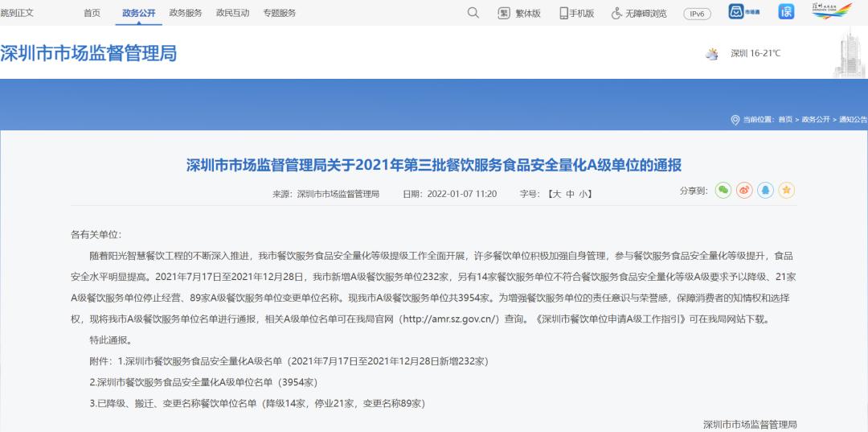Image resolution: width=868 pixels, height=432 pixels.
Task: Set font size to medium (中)
Action: tap(570, 194)
